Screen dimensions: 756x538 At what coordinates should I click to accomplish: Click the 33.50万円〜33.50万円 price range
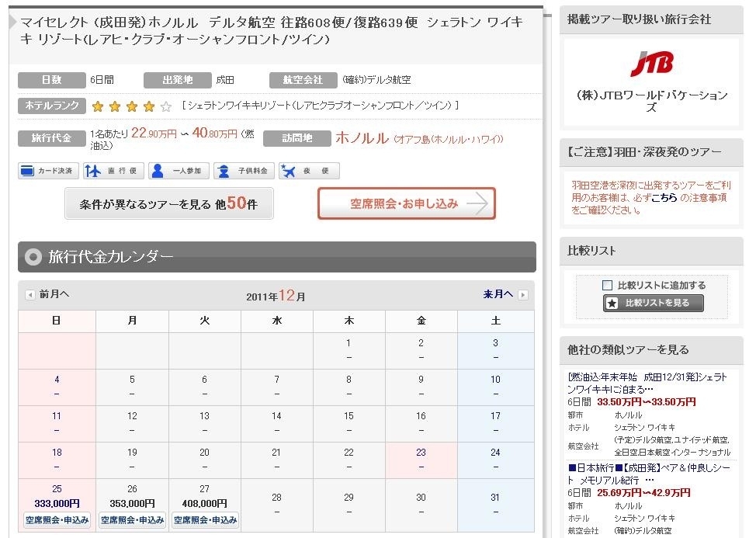tap(646, 402)
